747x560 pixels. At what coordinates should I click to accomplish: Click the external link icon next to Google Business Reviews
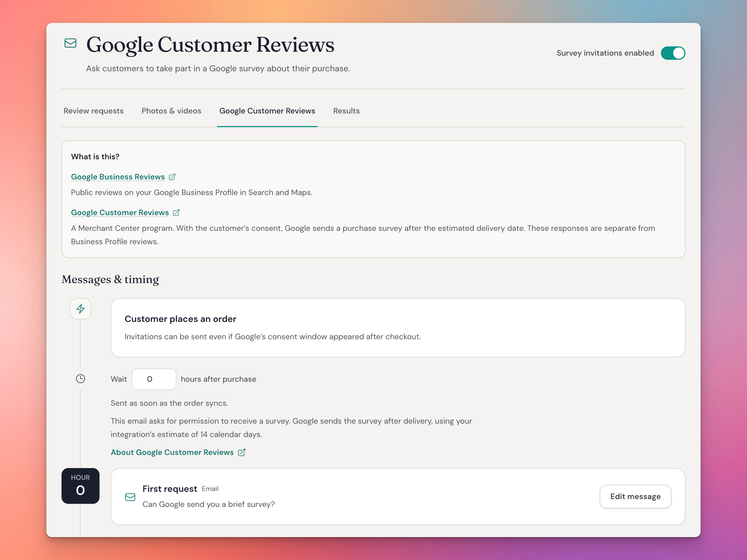(172, 177)
